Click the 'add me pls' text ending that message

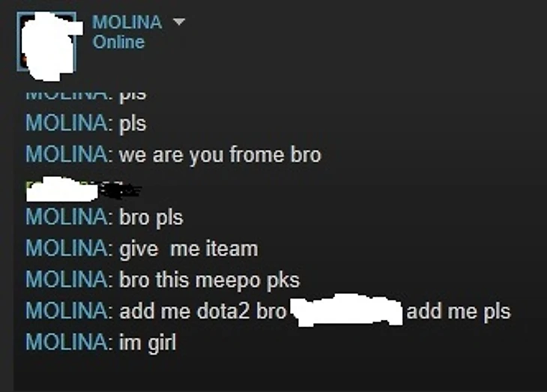tap(459, 311)
